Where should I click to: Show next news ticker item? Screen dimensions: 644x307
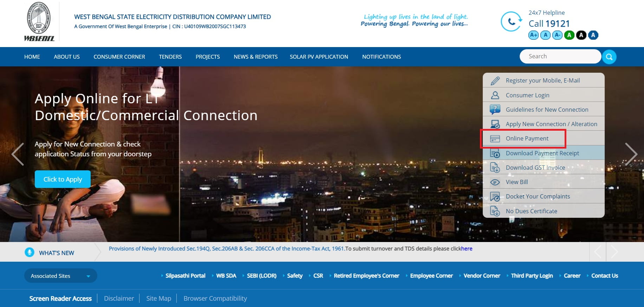point(614,252)
